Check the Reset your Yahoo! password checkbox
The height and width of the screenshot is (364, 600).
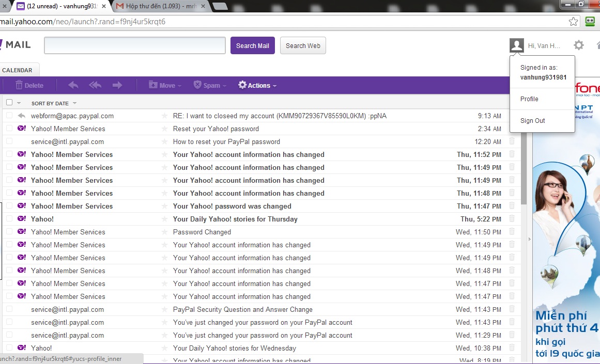[9, 129]
